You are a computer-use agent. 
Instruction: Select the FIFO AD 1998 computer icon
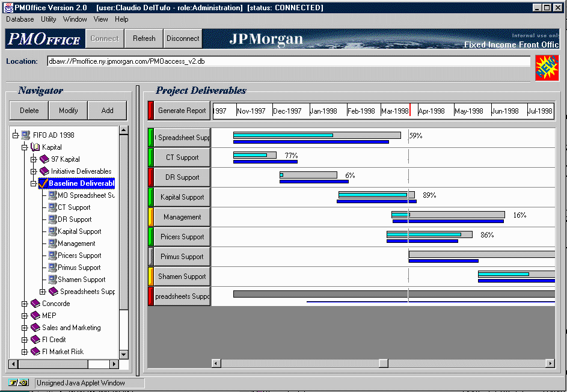point(26,135)
